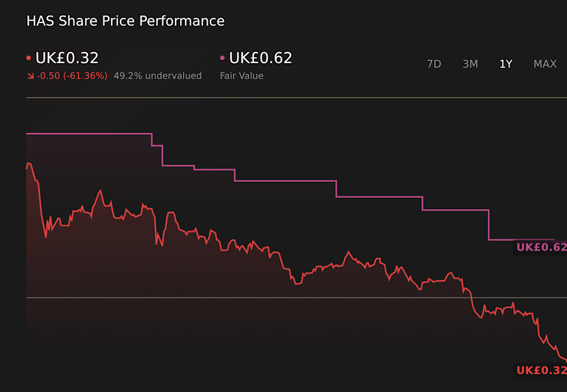567x392 pixels.
Task: Click the red share price line's starting point
Action: pyautogui.click(x=27, y=168)
